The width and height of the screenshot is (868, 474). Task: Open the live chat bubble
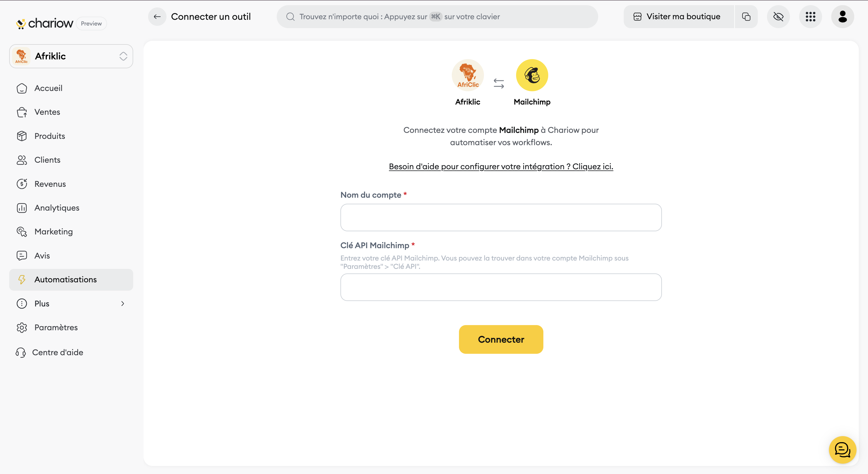[x=842, y=449]
